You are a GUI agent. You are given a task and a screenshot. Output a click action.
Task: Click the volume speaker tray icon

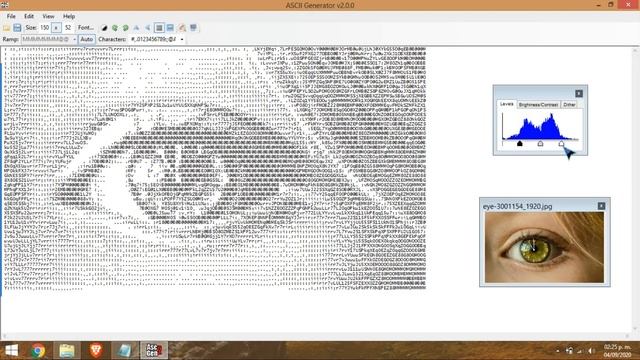pyautogui.click(x=591, y=351)
